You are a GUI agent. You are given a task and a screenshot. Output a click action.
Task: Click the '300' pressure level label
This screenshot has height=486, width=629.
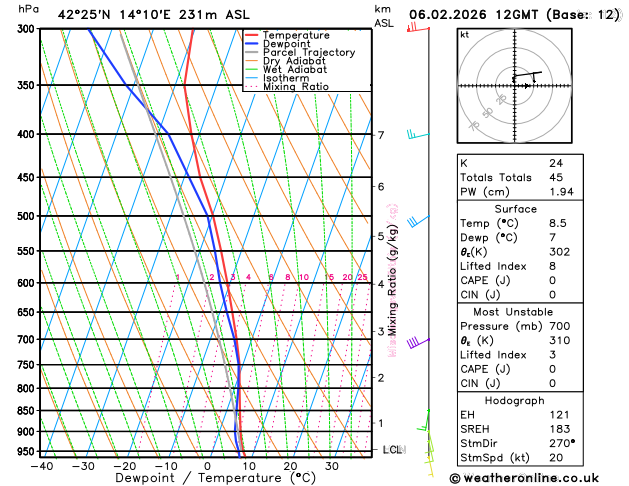point(28,29)
